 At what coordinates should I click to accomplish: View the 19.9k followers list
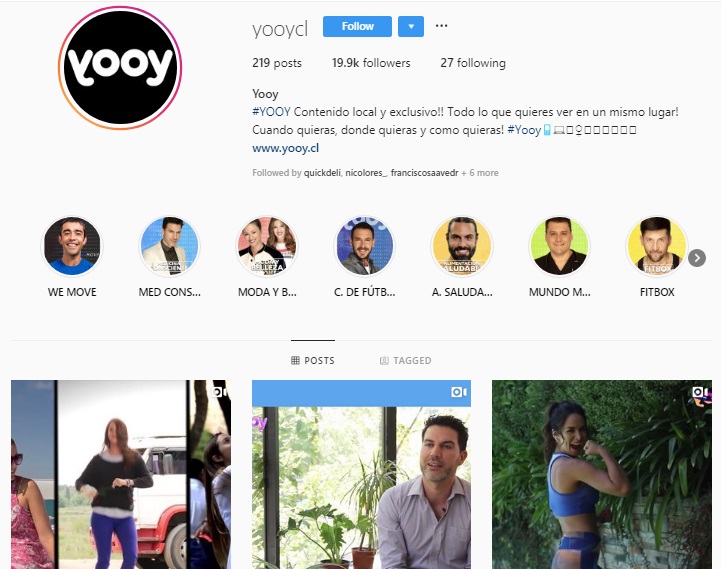click(x=371, y=63)
